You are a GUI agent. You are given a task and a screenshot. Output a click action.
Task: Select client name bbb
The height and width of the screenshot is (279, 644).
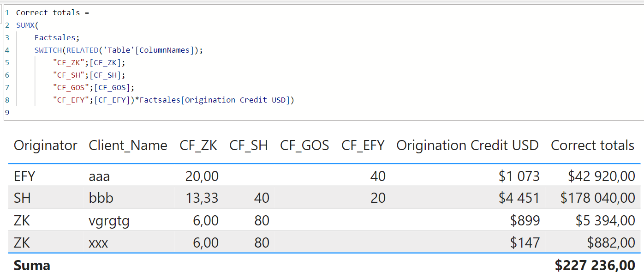click(x=101, y=198)
